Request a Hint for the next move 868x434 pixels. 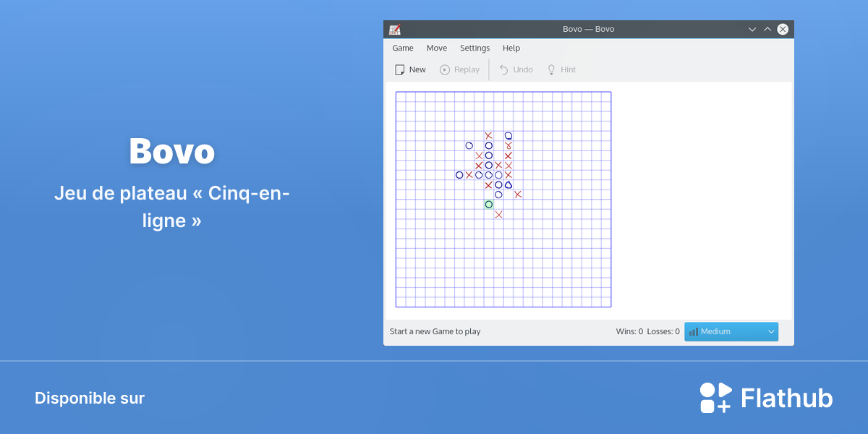tap(561, 69)
